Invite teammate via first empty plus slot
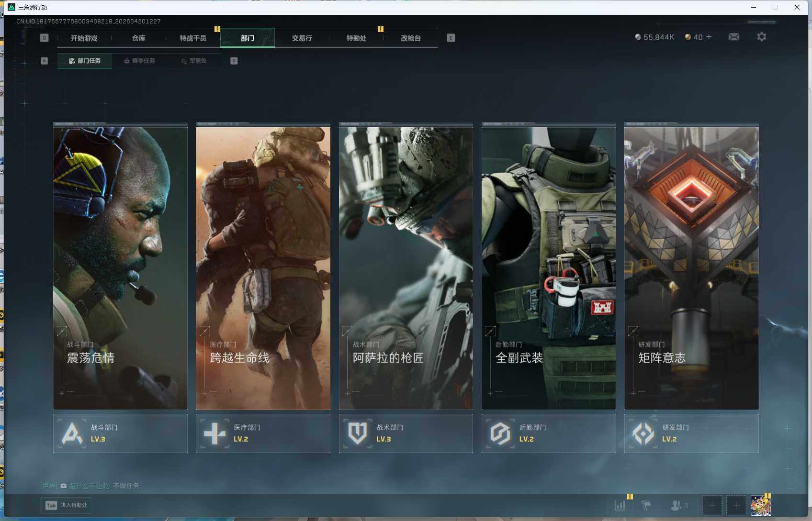812x521 pixels. coord(712,505)
